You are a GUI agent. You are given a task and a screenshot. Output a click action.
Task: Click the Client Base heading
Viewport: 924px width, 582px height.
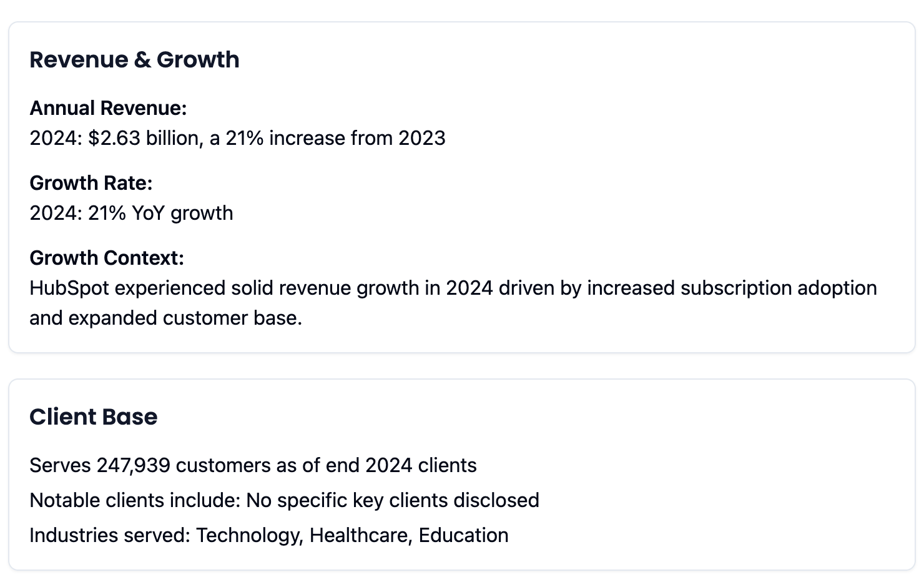point(94,417)
